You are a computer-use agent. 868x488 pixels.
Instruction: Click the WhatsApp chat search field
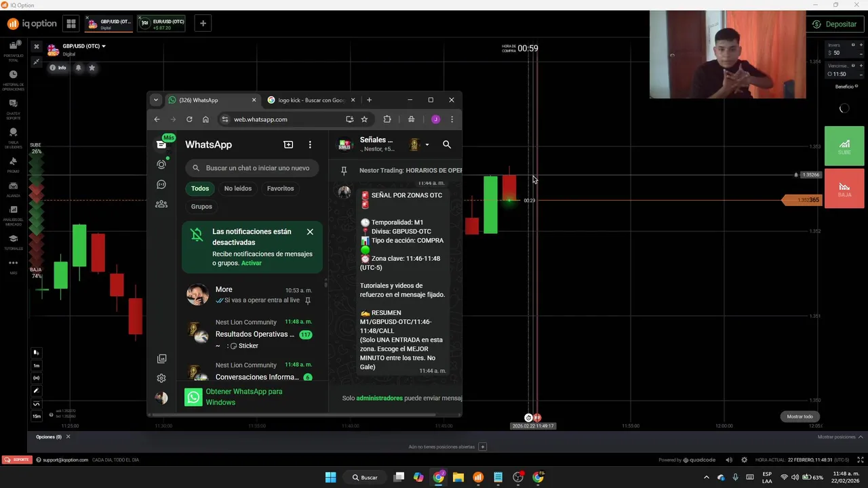[252, 168]
